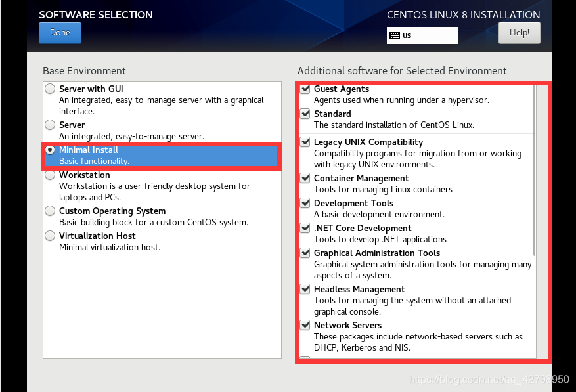The image size is (576, 392).
Task: Click 'Tools to develop .NET applications' text
Action: 380,240
